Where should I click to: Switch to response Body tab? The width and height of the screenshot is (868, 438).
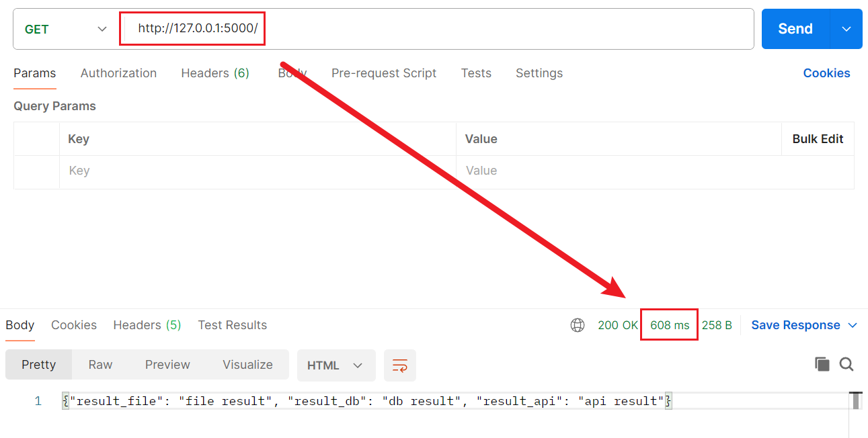tap(20, 325)
